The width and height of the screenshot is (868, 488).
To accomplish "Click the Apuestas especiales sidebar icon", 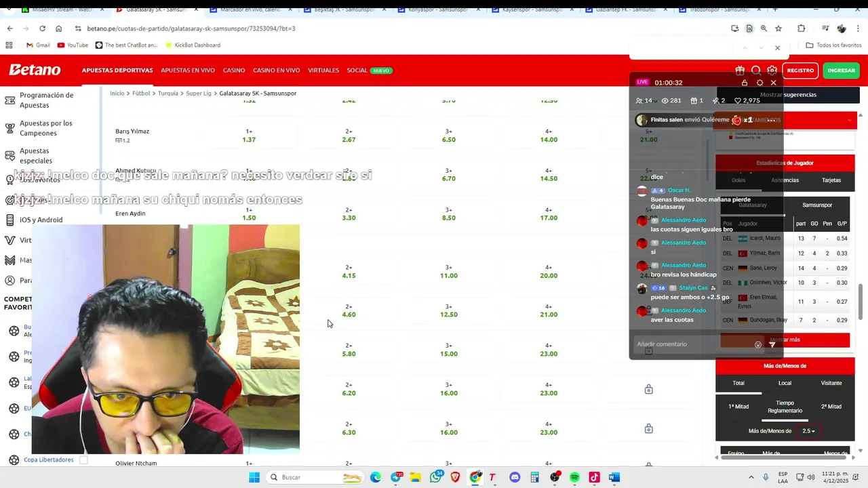I will (x=10, y=156).
